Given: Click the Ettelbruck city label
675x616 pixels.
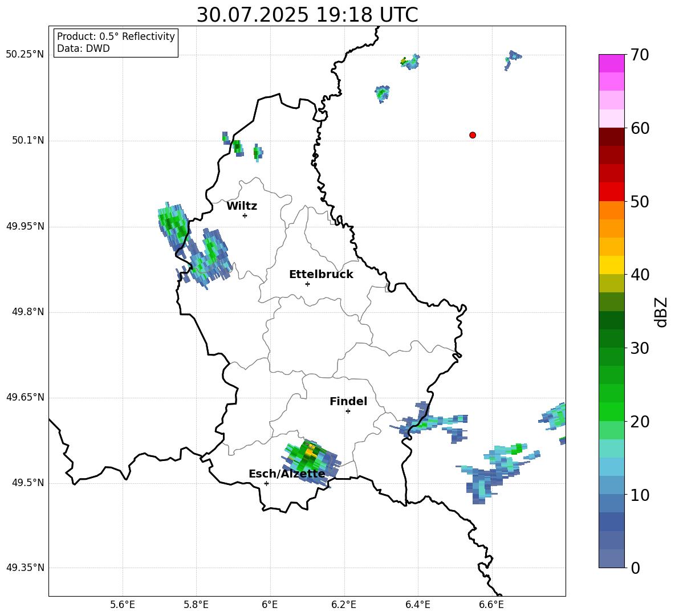Looking at the screenshot, I should click(321, 275).
